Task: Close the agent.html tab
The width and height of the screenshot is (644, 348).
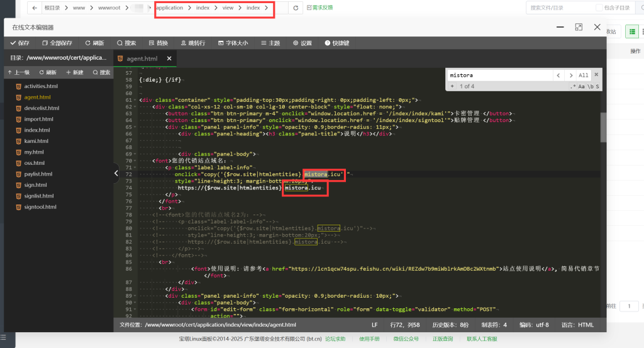Action: coord(169,59)
